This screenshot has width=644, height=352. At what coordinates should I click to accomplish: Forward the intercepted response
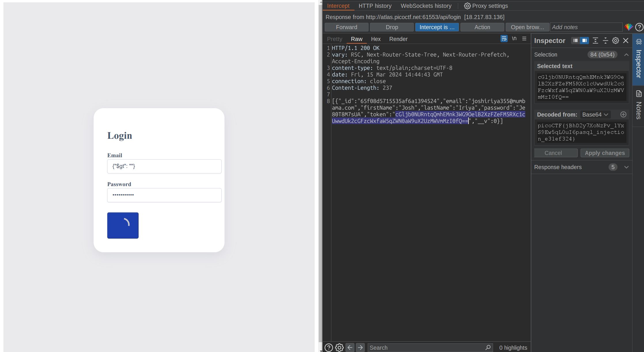pyautogui.click(x=346, y=27)
